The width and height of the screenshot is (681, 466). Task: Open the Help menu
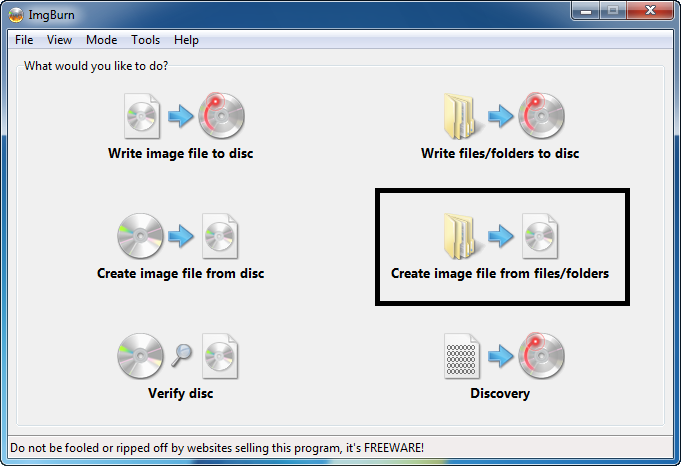(x=186, y=40)
